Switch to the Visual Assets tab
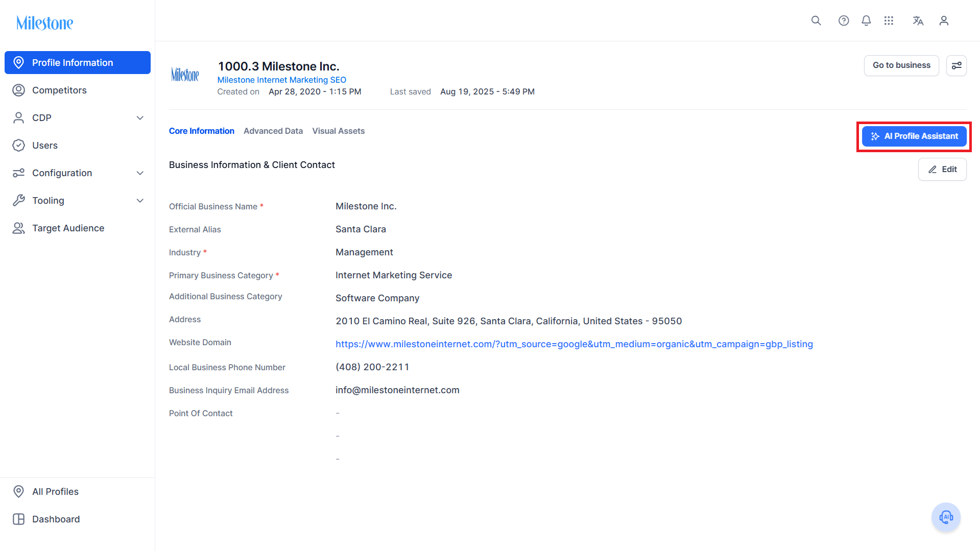Screen dimensions: 980x551 coord(339,131)
